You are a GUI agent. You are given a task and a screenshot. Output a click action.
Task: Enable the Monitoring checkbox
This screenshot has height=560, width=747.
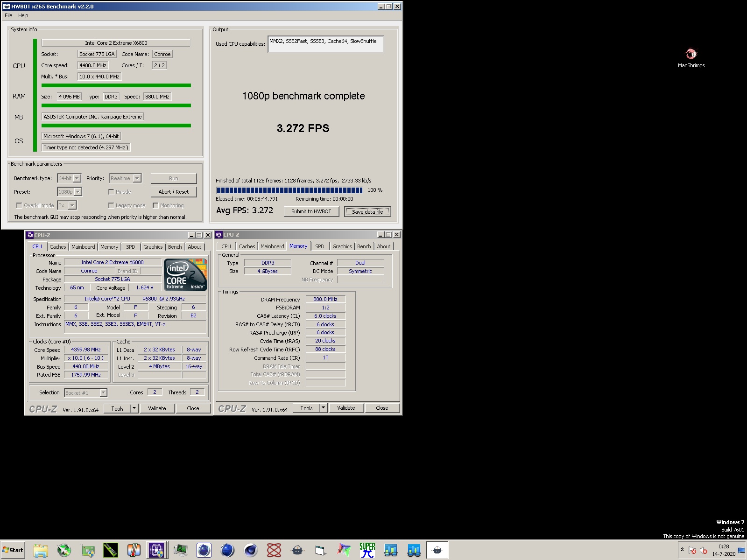click(x=155, y=205)
